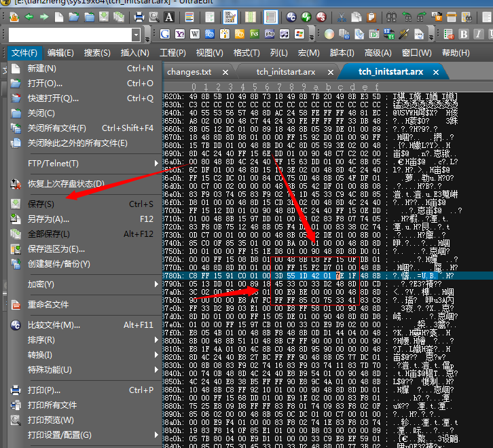Expand overflow chevron after combo box toolbar
The image size is (493, 448).
pos(147,39)
